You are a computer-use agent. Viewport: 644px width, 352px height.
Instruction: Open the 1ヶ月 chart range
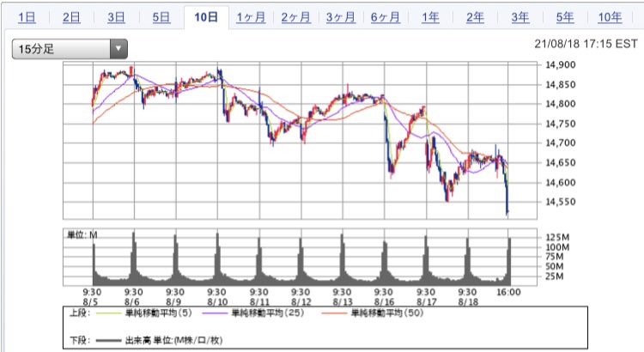(x=251, y=17)
